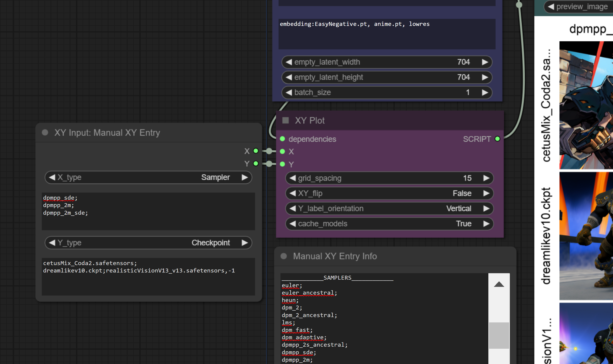
Task: Click the dependencies input slot on XY Plot
Action: (x=282, y=139)
